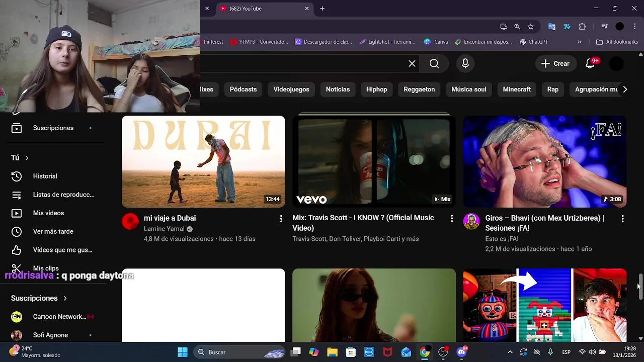
Task: Play the 'mi viaje a Dubai' thumbnail
Action: click(203, 161)
